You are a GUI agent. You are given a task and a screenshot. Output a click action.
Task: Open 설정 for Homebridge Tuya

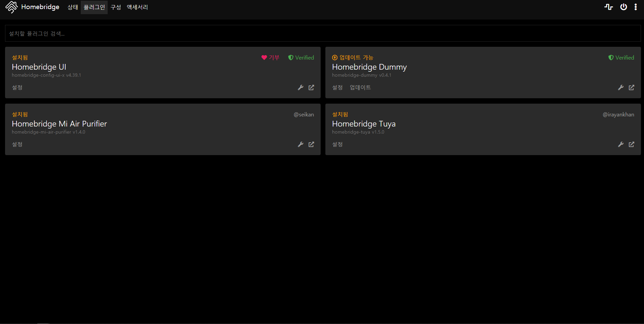click(x=337, y=144)
